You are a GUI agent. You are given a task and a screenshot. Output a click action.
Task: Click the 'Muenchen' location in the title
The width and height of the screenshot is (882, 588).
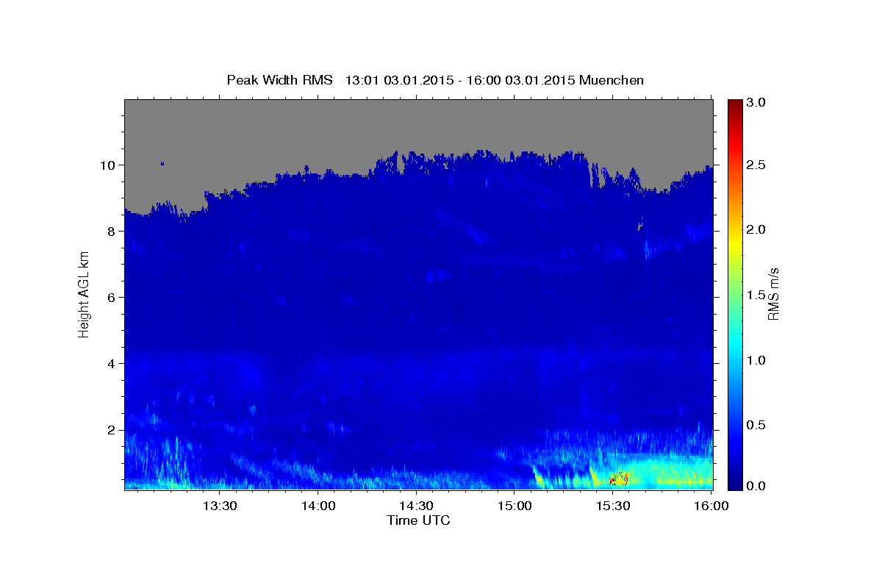coord(612,79)
